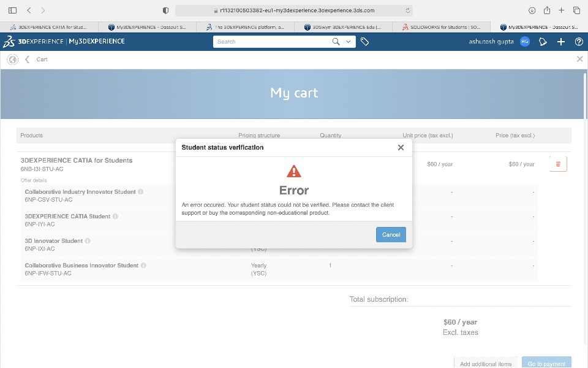Close the Cart panel with X
The width and height of the screenshot is (588, 368).
pyautogui.click(x=580, y=59)
